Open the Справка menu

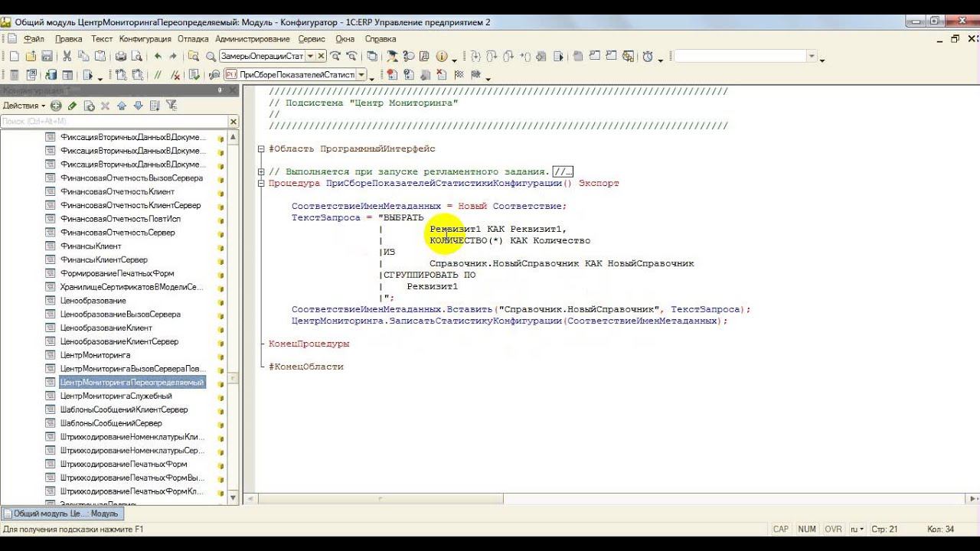tap(381, 39)
